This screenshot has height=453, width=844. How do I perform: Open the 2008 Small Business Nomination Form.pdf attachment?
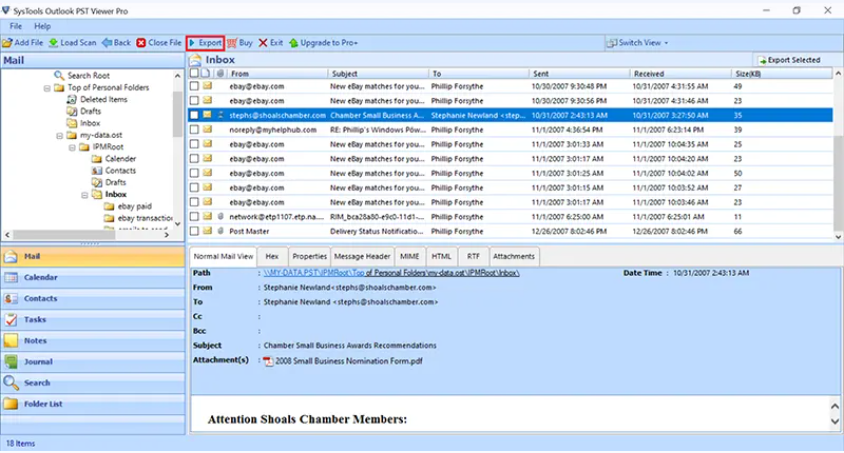coord(348,362)
